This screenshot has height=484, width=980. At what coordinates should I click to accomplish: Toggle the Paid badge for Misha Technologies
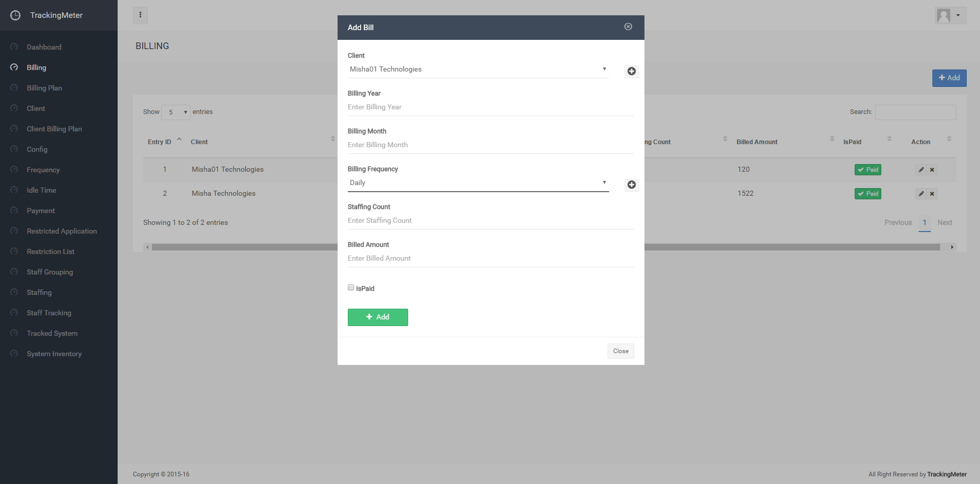click(x=867, y=194)
